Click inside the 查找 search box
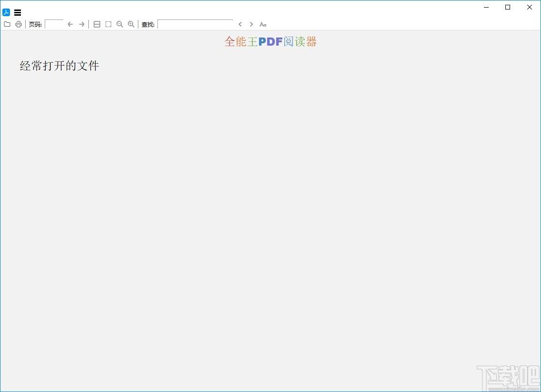This screenshot has height=392, width=541. [195, 24]
